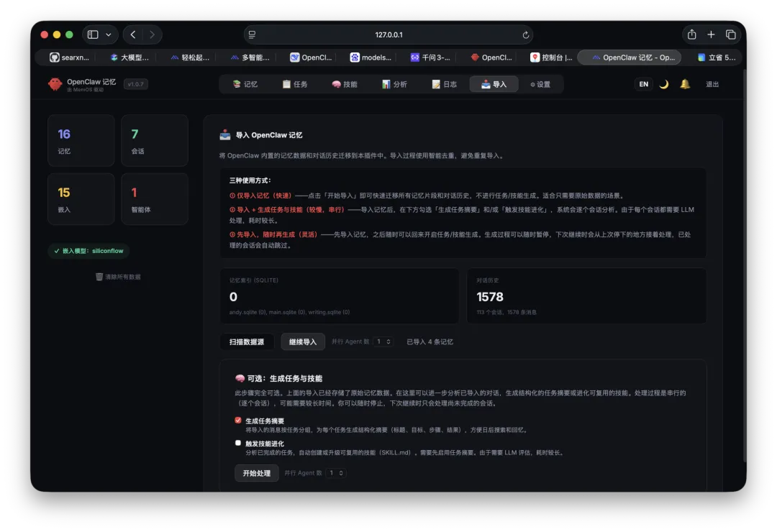Screen dimensions: 777x532
Task: Click 继续导入 button
Action: (x=303, y=341)
